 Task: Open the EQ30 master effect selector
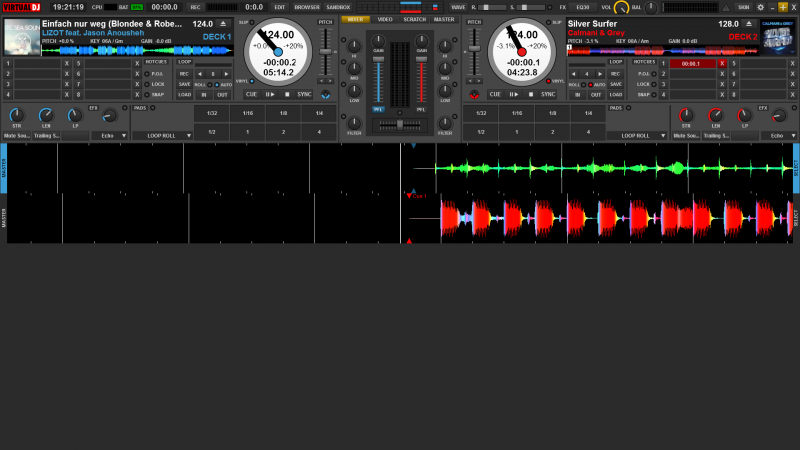pyautogui.click(x=583, y=7)
